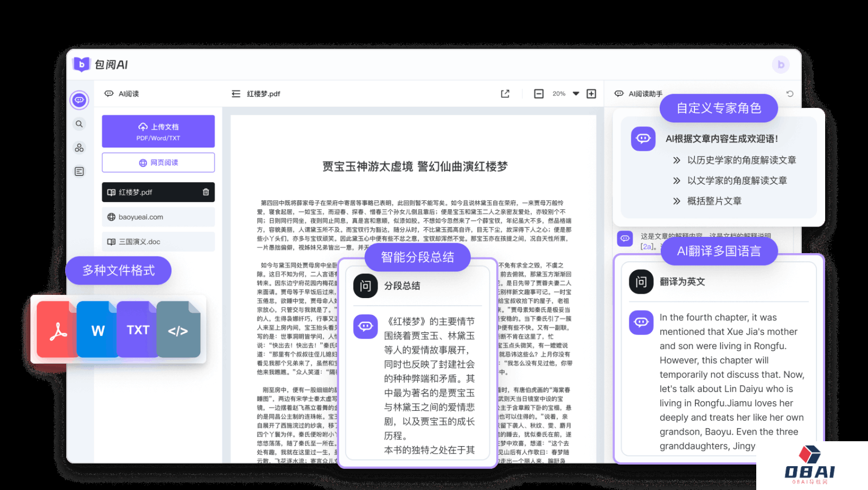The height and width of the screenshot is (490, 868).
Task: Click the 包阅AI brand name text
Action: [x=111, y=65]
